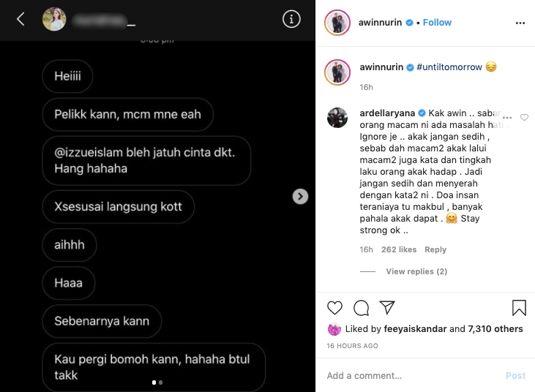
Task: Select the second carousel dot indicator
Action: [161, 382]
